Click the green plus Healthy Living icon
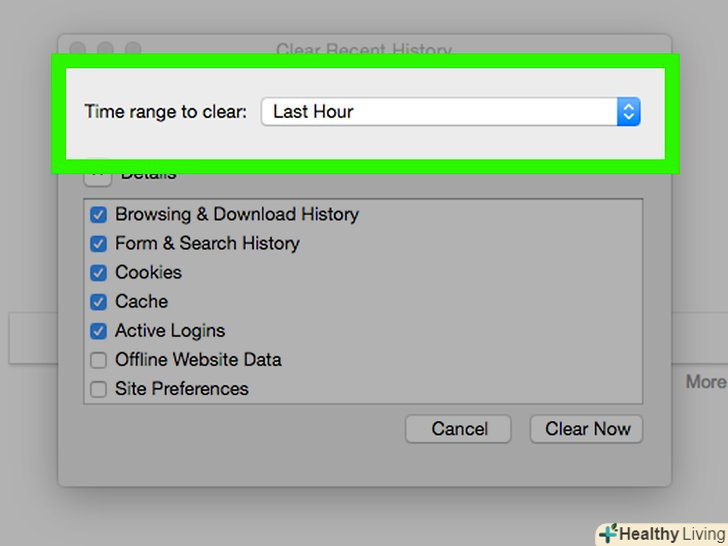Screen dimensions: 728x546 coord(607,533)
